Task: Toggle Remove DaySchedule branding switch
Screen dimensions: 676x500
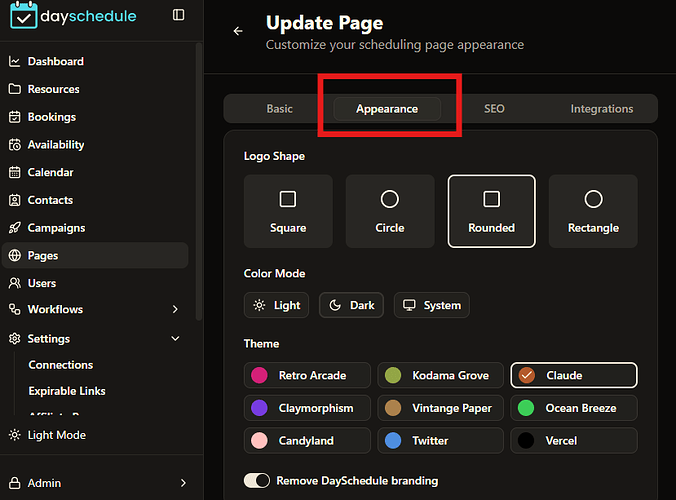Action: click(257, 480)
